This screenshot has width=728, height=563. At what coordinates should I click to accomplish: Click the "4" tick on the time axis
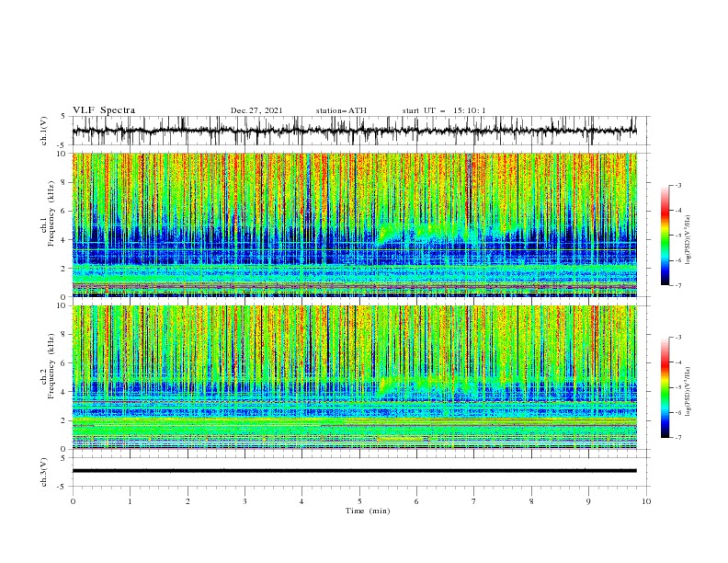click(301, 501)
